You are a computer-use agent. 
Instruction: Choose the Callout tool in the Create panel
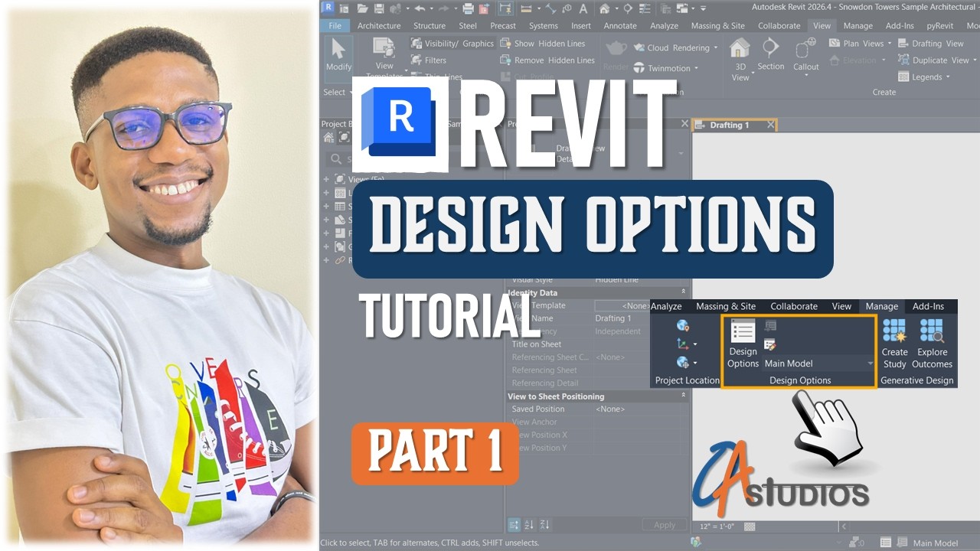805,55
